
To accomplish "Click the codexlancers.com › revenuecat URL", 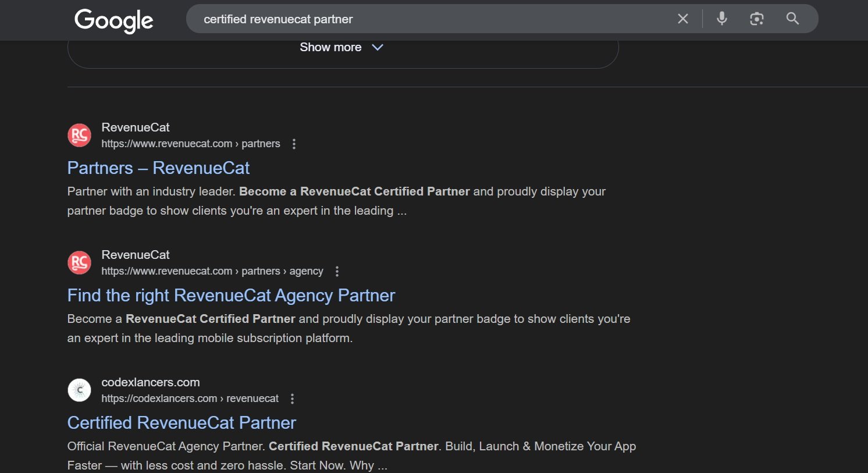I will [x=190, y=399].
